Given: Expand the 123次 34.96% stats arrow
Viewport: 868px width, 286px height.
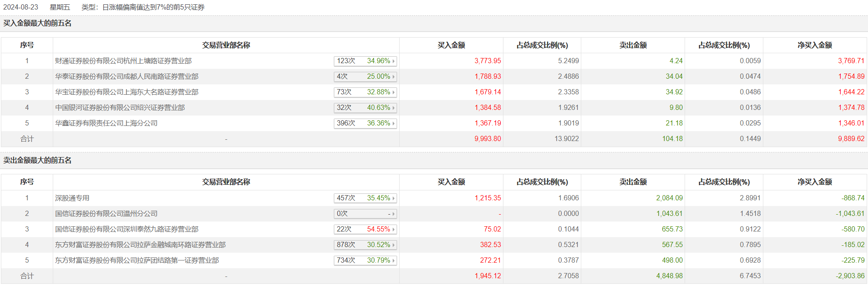Looking at the screenshot, I should (x=393, y=61).
